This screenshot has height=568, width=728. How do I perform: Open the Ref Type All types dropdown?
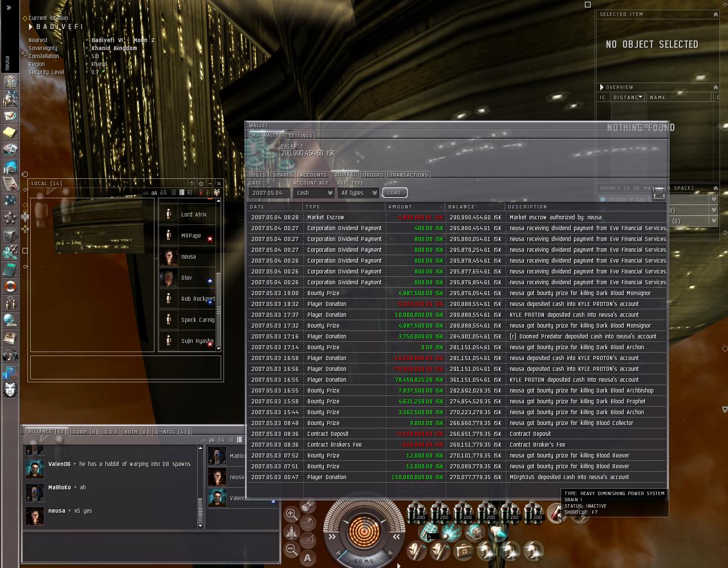(358, 193)
